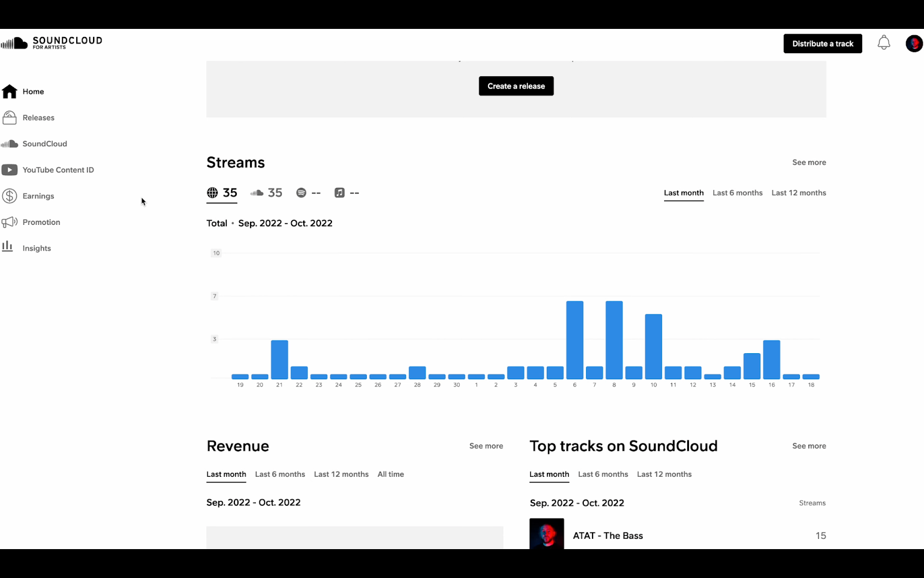The image size is (924, 578).
Task: Click See more next to Streams
Action: tap(809, 162)
